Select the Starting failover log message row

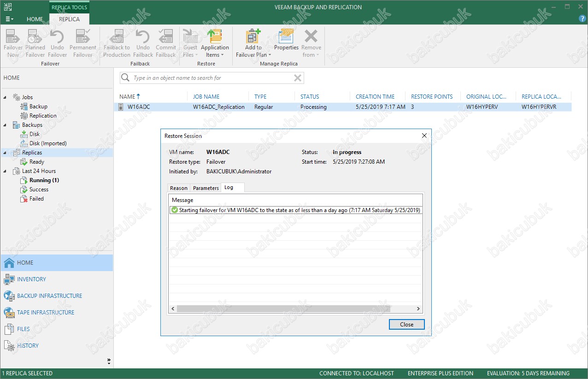(296, 210)
